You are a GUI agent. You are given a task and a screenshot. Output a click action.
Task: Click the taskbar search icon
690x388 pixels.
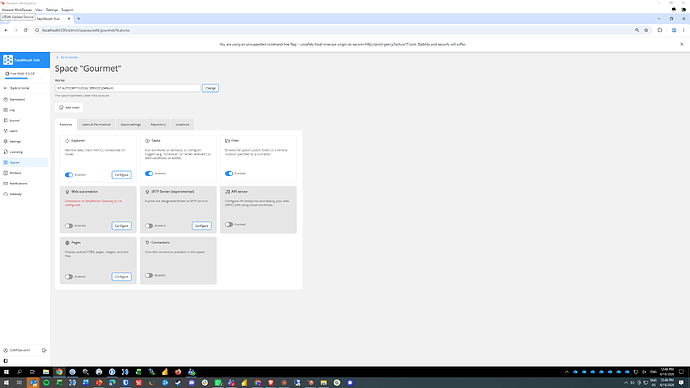[19, 372]
